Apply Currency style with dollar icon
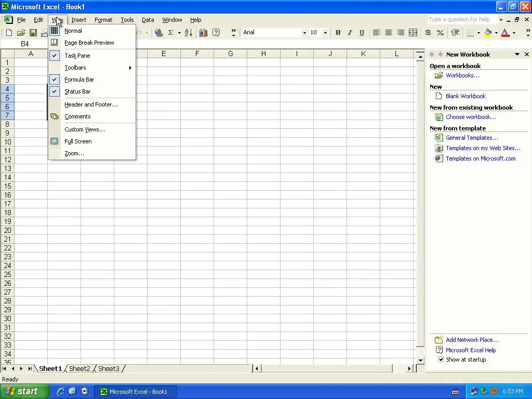 tap(428, 33)
